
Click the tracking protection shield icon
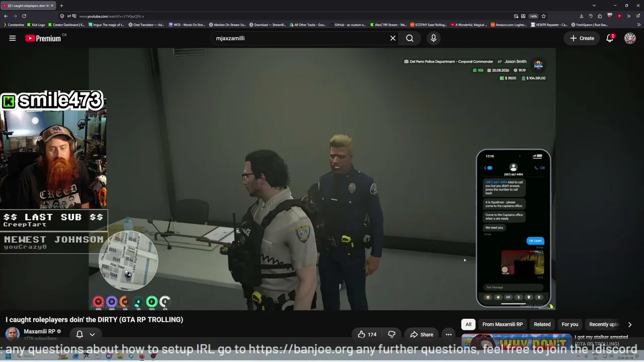click(x=62, y=16)
